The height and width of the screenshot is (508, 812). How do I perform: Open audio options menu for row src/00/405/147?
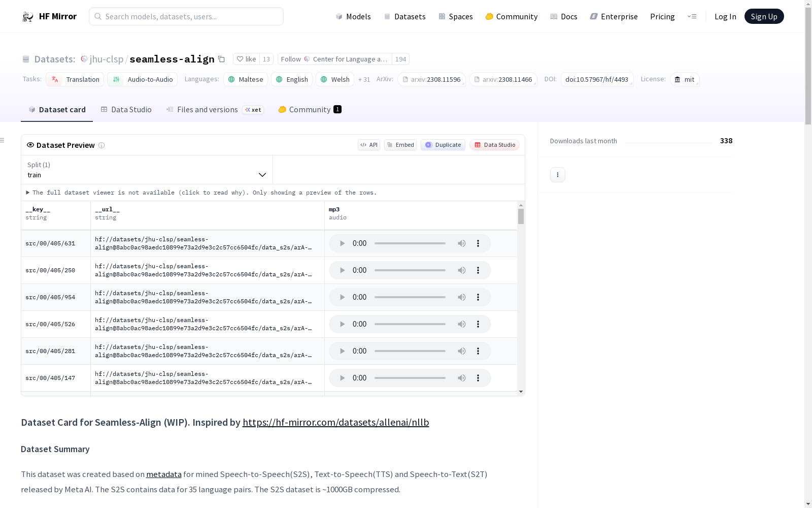point(478,378)
